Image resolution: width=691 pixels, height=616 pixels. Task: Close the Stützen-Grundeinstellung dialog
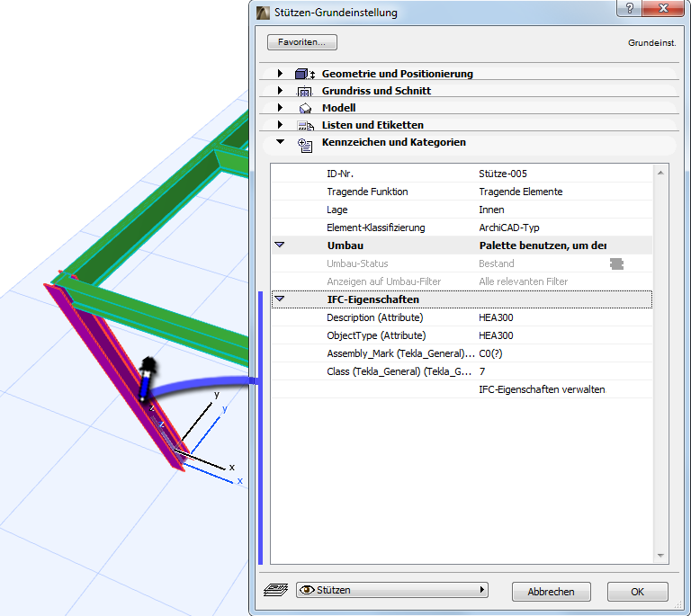(x=663, y=8)
